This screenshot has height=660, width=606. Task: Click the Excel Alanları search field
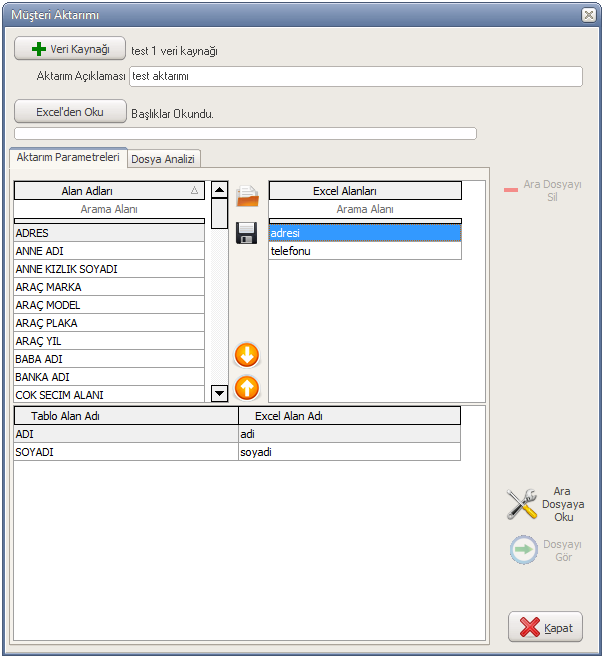(365, 209)
